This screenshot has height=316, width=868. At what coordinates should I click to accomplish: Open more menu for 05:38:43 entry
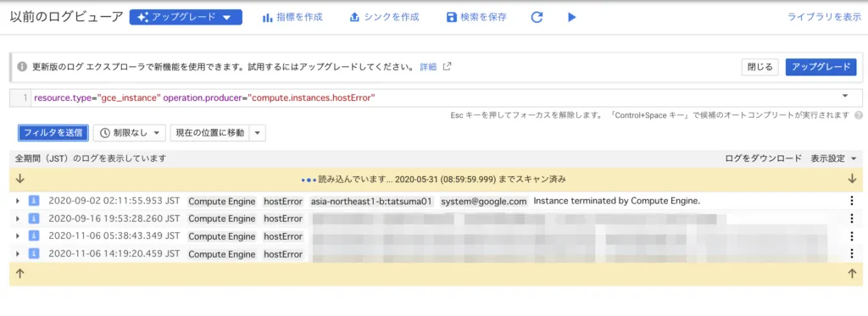point(852,236)
